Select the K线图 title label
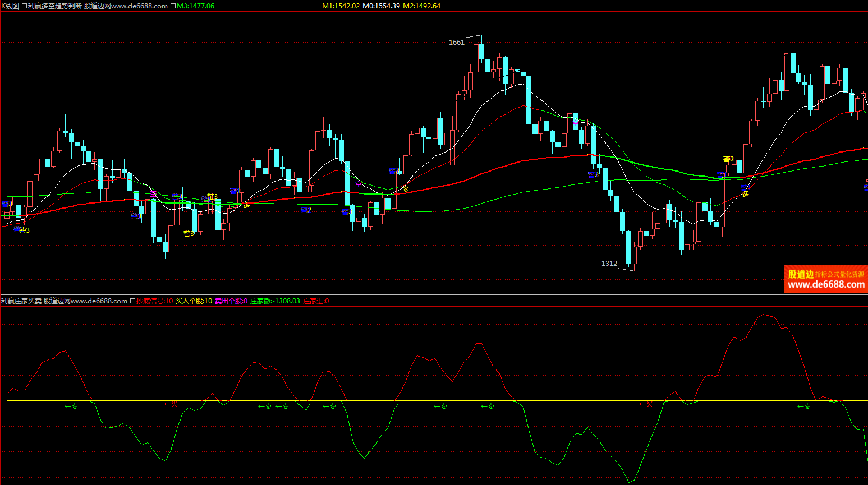This screenshot has height=485, width=868. (x=10, y=6)
